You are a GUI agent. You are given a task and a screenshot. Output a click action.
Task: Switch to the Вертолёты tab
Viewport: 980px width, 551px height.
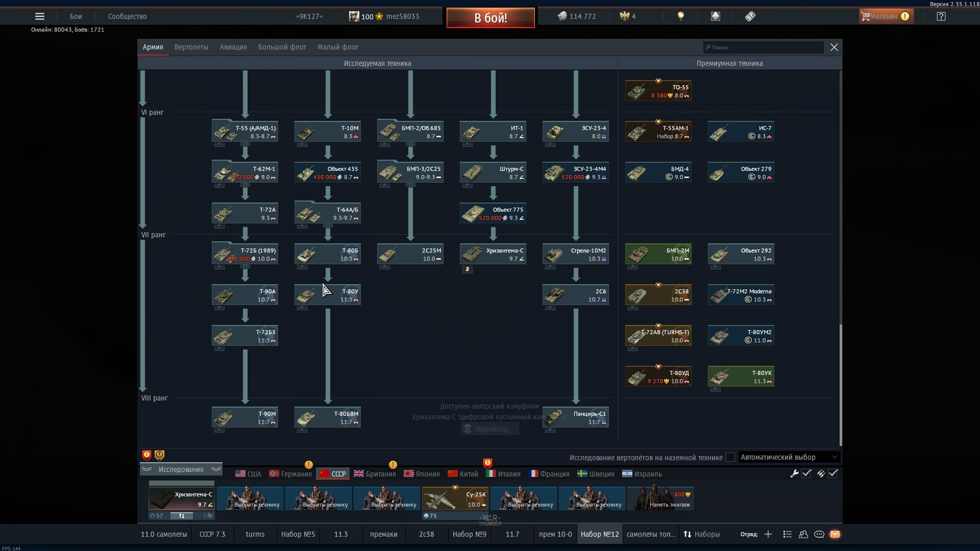point(191,47)
